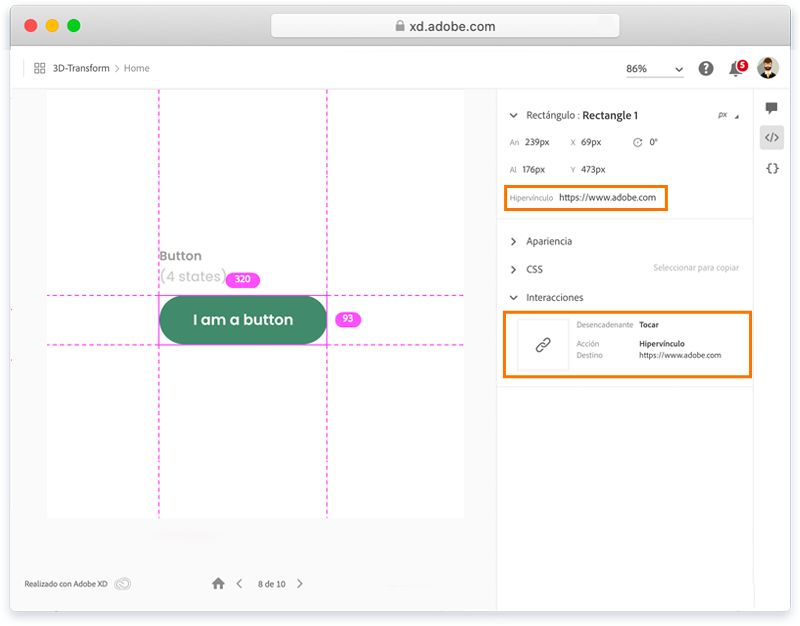Click the grid icon beside 3D-Transform
The height and width of the screenshot is (626, 800).
pyautogui.click(x=40, y=68)
